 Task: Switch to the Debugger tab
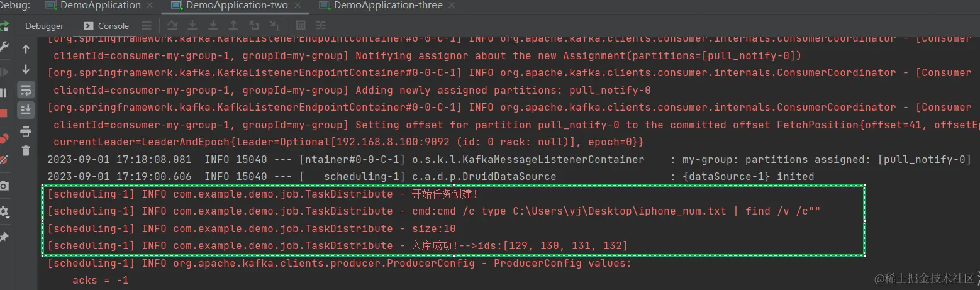tap(44, 26)
